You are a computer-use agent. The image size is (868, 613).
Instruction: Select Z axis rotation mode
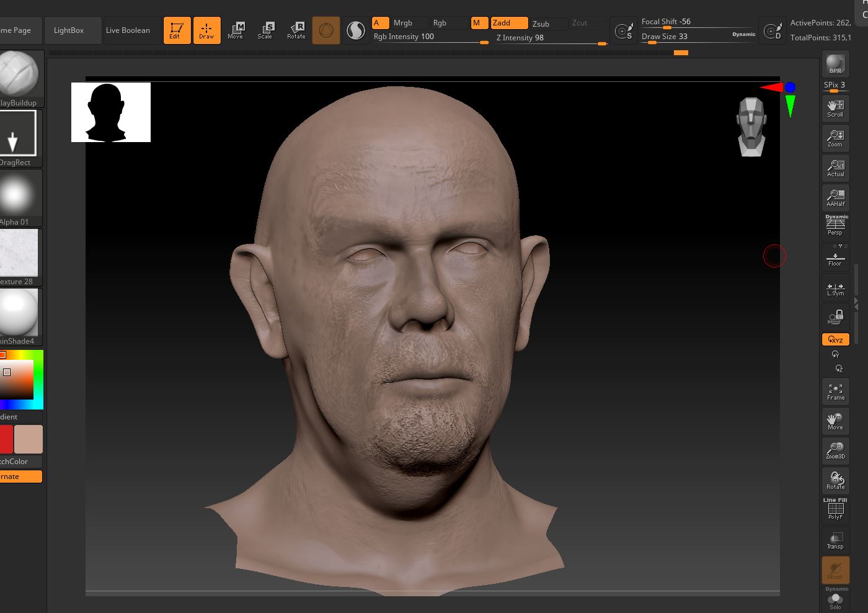(838, 369)
